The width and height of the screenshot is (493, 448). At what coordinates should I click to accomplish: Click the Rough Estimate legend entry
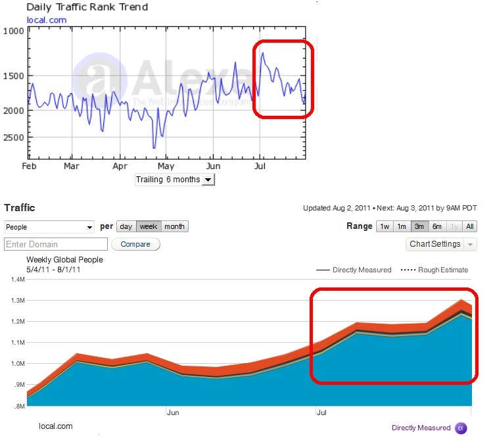(x=434, y=270)
